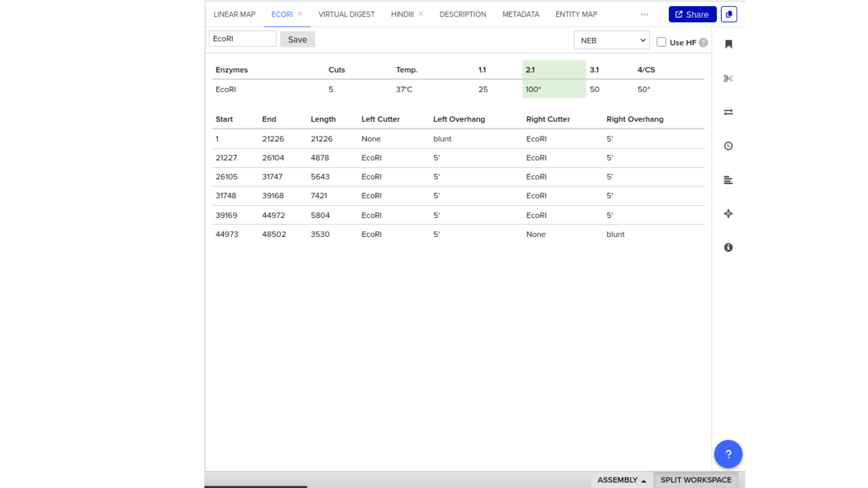Click the EcoRI enzyme name input field

coord(242,39)
